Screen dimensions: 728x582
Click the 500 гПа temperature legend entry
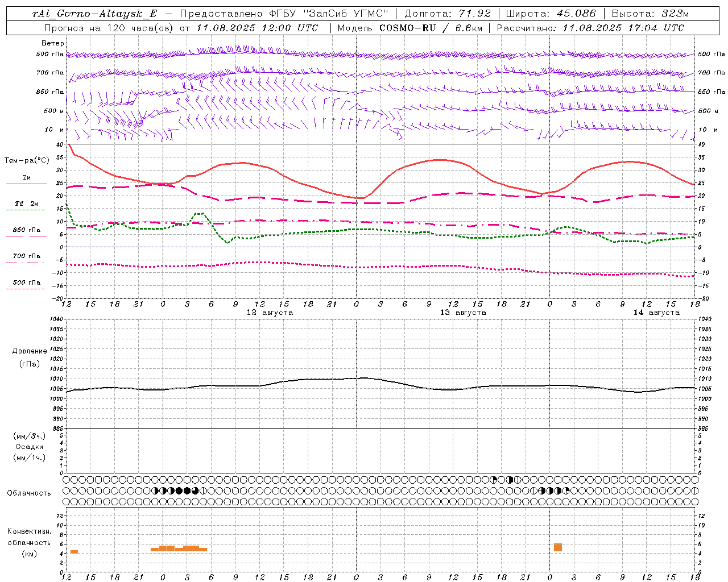coord(26,282)
